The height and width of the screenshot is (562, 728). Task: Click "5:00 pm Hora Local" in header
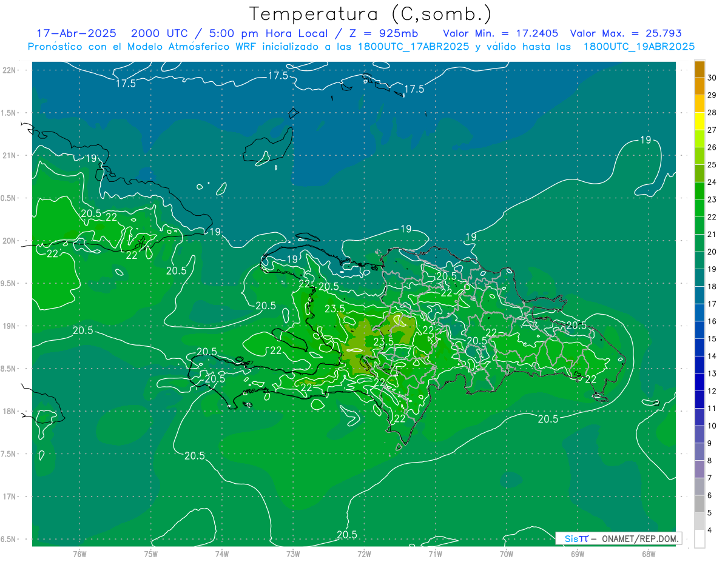(268, 33)
